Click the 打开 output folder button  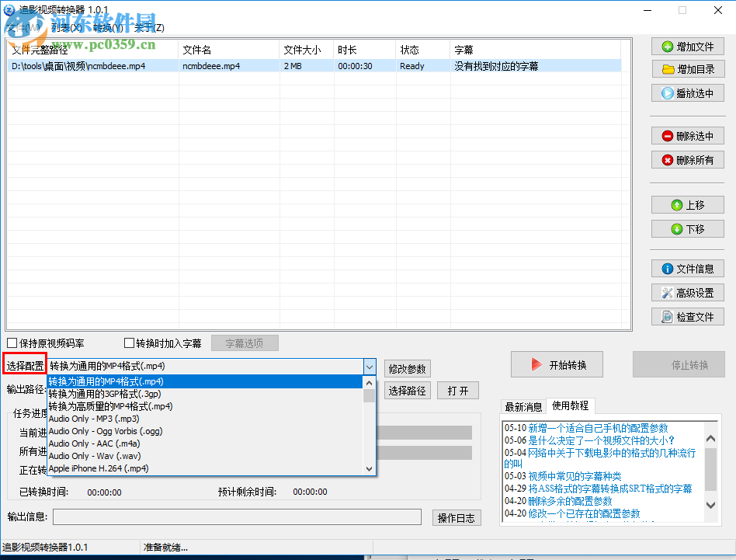pos(457,391)
